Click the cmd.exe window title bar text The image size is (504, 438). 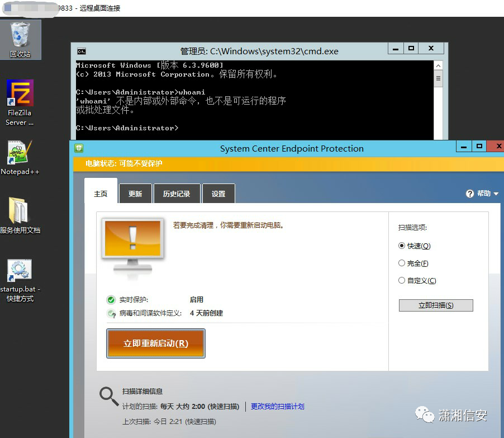pyautogui.click(x=259, y=51)
